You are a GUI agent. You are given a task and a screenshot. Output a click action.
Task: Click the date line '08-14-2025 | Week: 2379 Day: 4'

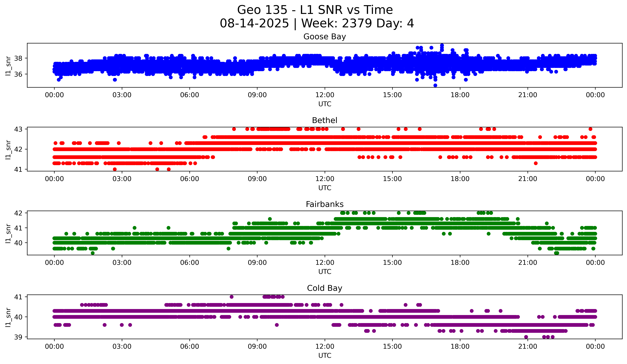pyautogui.click(x=316, y=23)
